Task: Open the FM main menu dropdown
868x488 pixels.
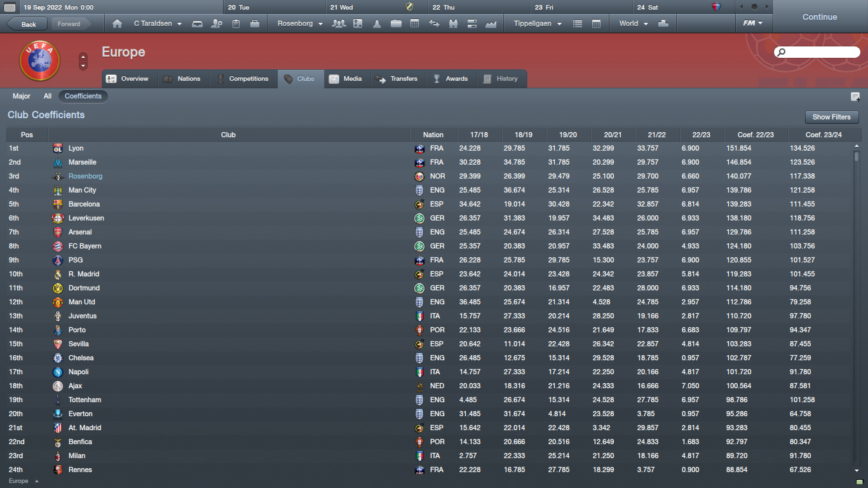Action: pyautogui.click(x=753, y=24)
